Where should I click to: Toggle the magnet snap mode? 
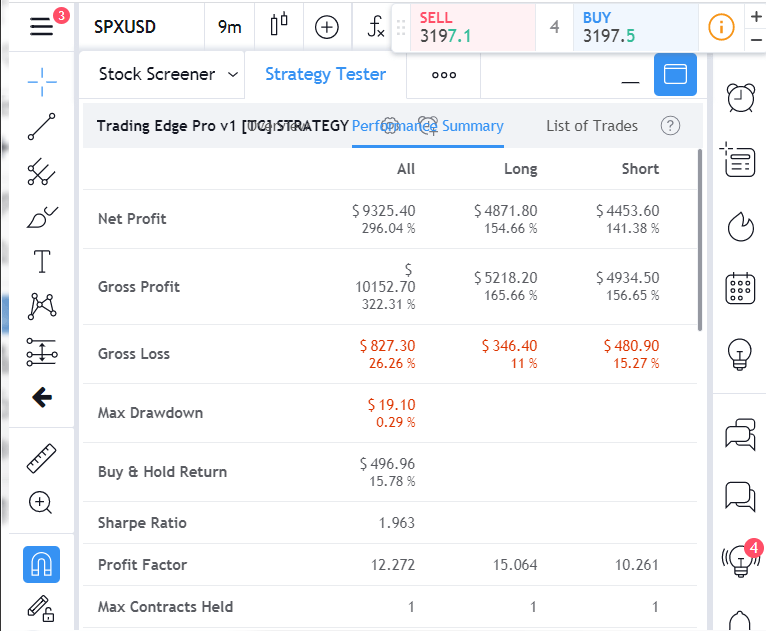(41, 565)
